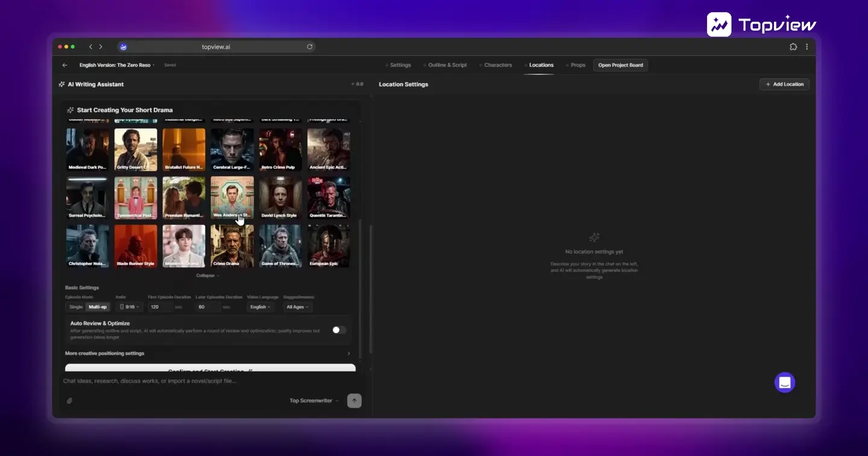Open the Top Screenwriter model dropdown
This screenshot has height=456, width=868.
[314, 401]
